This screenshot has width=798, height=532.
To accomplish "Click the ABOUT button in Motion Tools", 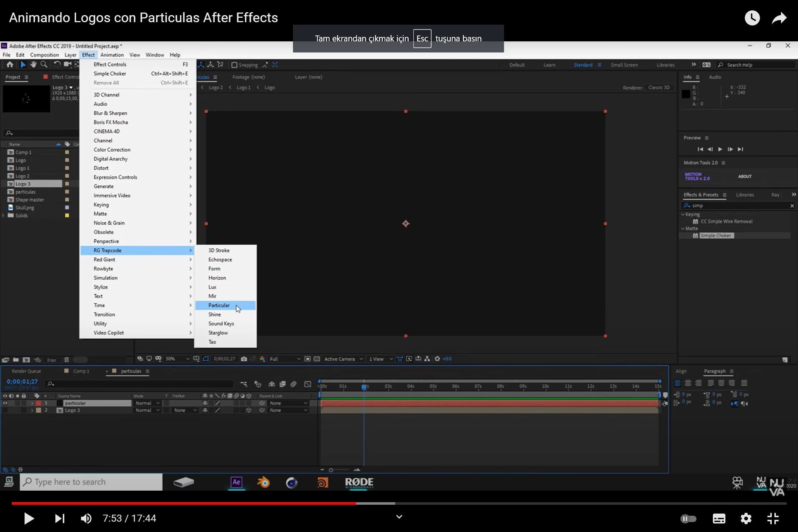I will pyautogui.click(x=744, y=176).
